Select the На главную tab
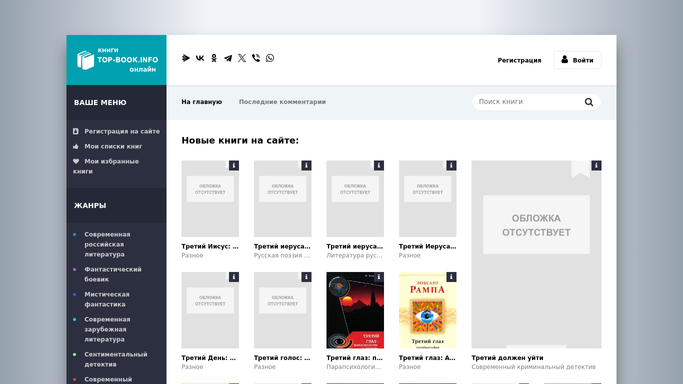 (202, 102)
